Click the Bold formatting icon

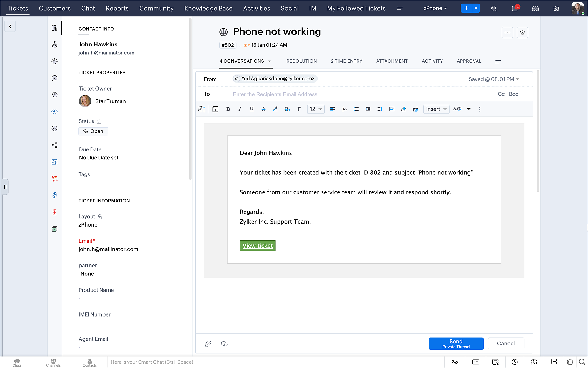click(228, 109)
